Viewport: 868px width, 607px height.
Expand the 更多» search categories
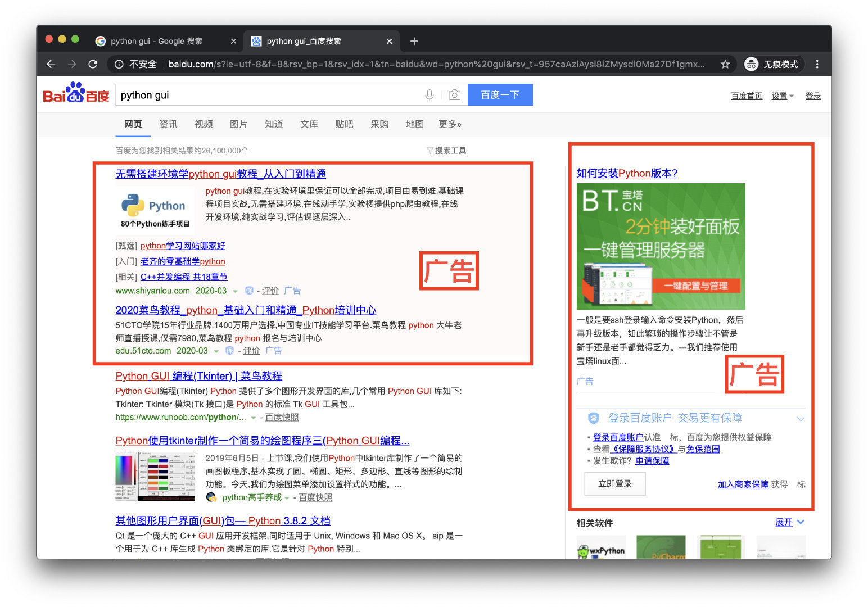coord(450,124)
